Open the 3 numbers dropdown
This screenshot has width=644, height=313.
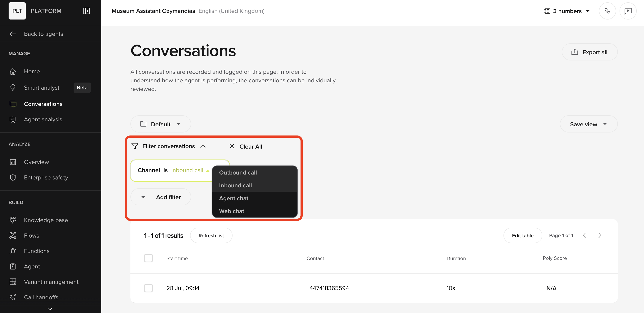(567, 11)
